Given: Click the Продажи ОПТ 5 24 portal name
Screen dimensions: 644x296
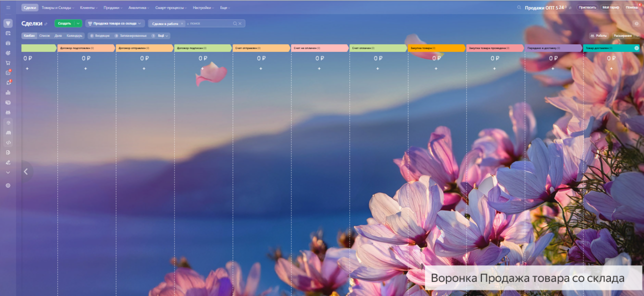Looking at the screenshot, I should pyautogui.click(x=544, y=7).
